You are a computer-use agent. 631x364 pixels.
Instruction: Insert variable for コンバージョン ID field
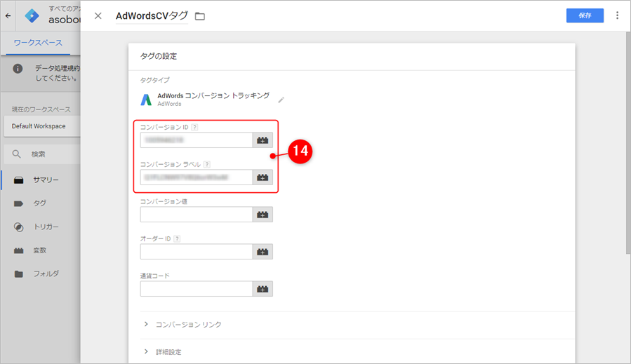(x=263, y=140)
